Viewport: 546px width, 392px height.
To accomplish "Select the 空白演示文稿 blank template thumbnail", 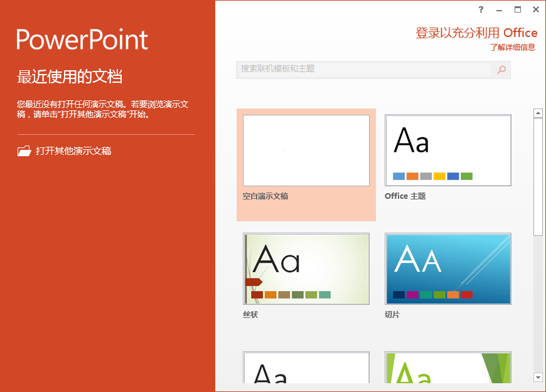I will tap(306, 151).
